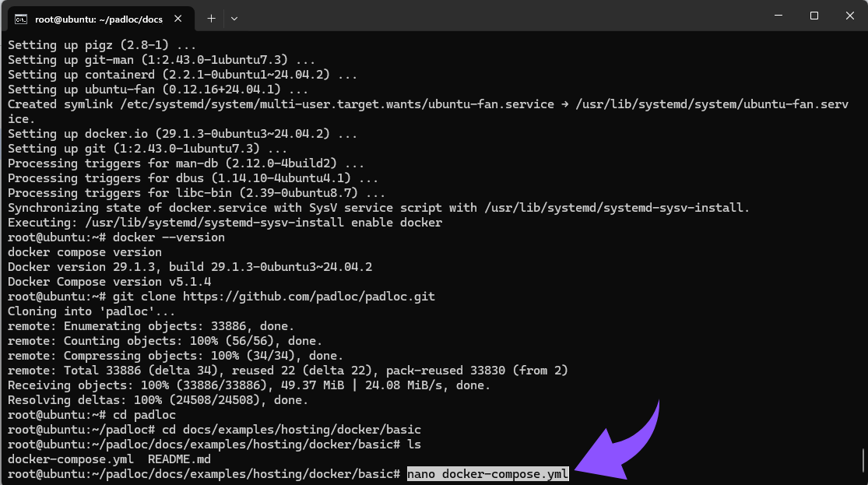
Task: Click the 'README.md' file name in ls output
Action: point(179,459)
